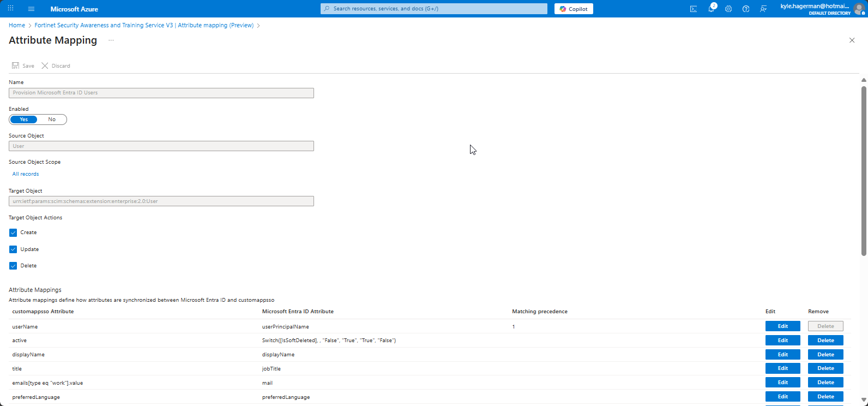
Task: Edit the displayName attribute mapping
Action: (x=782, y=355)
